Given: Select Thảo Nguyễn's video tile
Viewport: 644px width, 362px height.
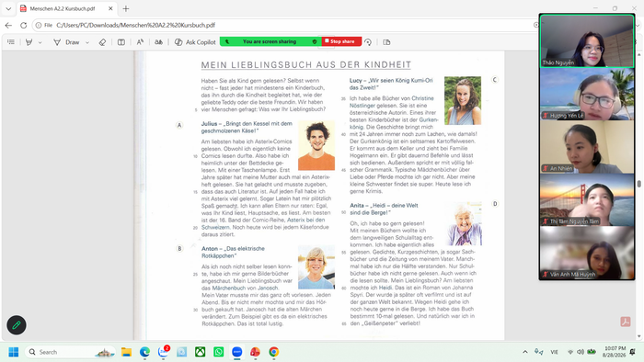Looking at the screenshot, I should tap(587, 41).
